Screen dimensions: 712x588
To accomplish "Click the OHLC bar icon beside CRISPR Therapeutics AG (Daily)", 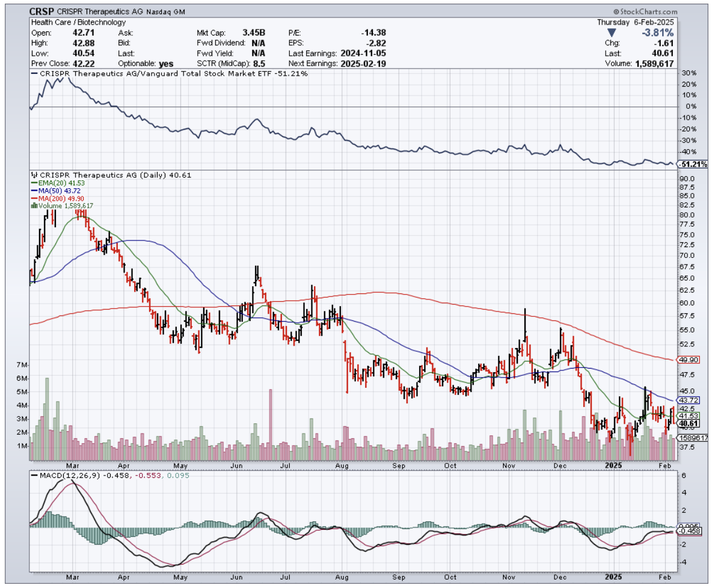I will 33,175.
